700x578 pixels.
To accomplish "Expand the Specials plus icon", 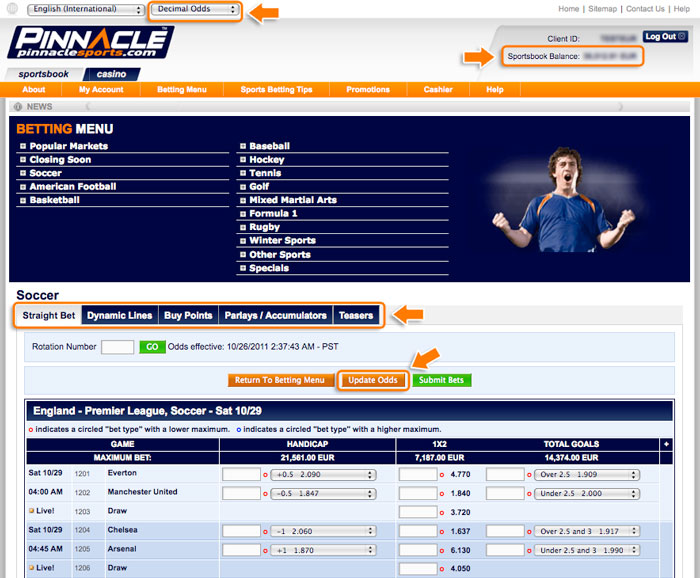I will [243, 268].
